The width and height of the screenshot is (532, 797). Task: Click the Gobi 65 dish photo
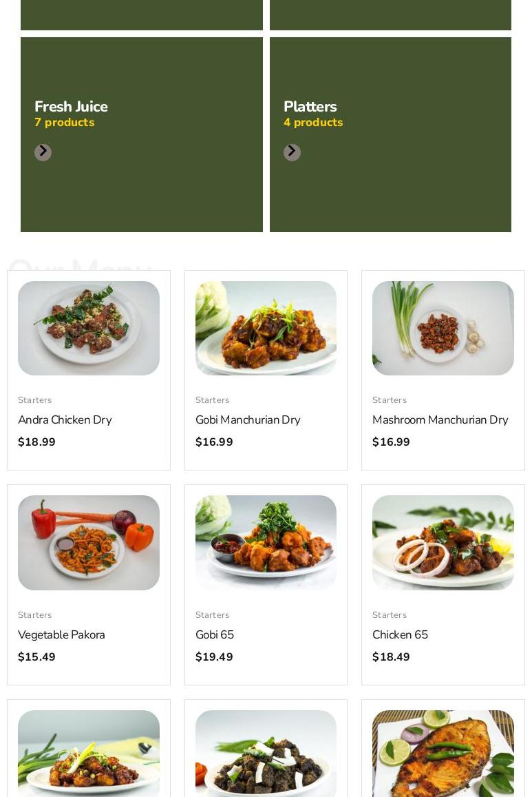(266, 543)
